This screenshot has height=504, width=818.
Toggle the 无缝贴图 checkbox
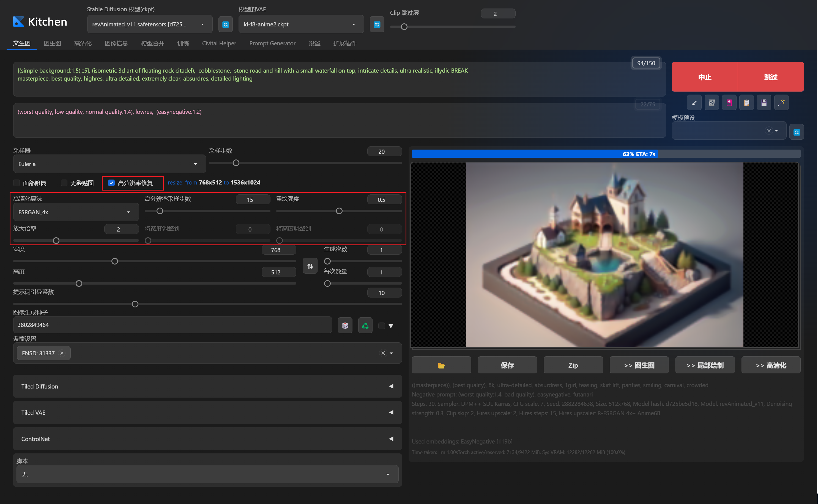coord(64,183)
